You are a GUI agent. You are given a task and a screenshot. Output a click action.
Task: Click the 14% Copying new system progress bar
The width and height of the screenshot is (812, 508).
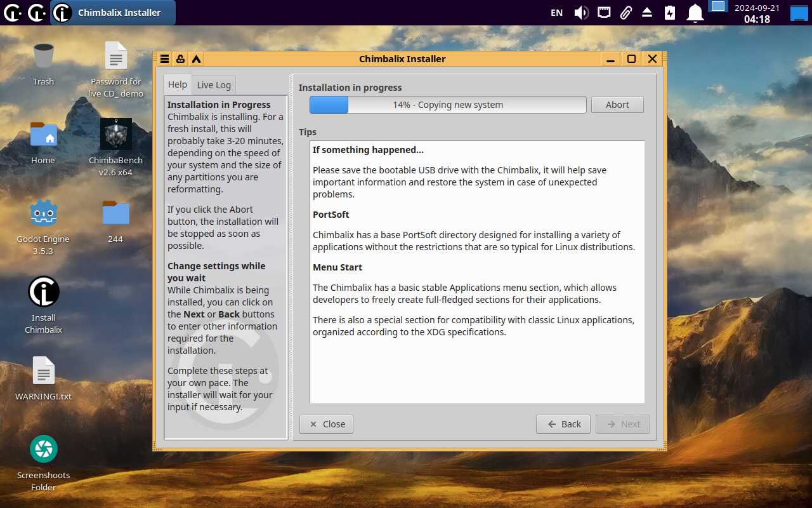[448, 105]
